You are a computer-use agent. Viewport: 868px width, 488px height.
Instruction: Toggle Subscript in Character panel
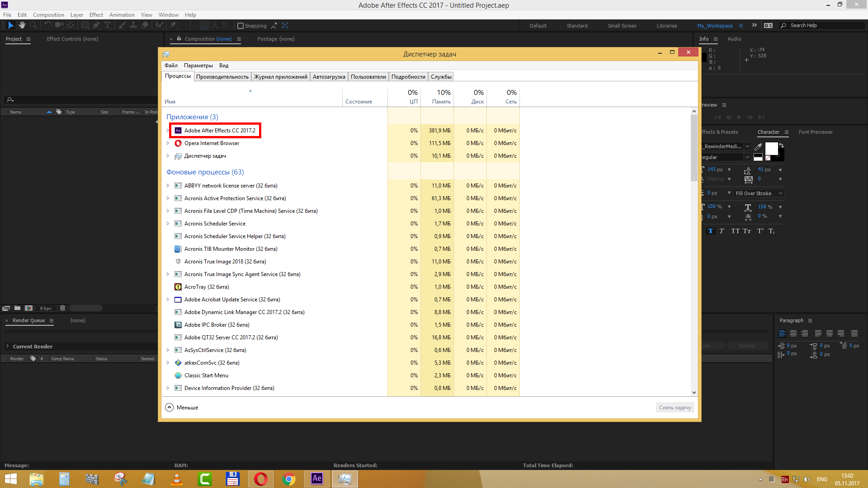pos(771,231)
